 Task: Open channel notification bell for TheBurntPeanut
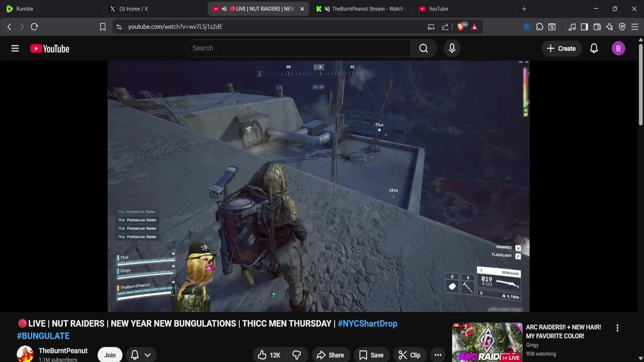(135, 355)
